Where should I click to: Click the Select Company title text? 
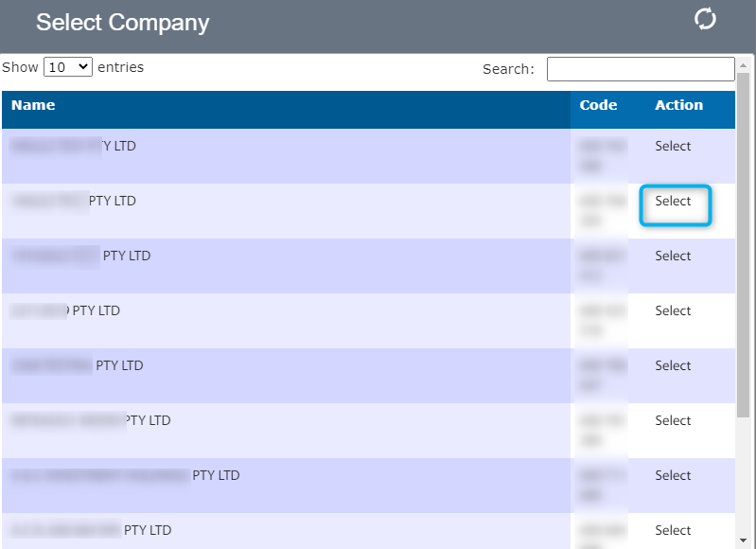click(123, 23)
